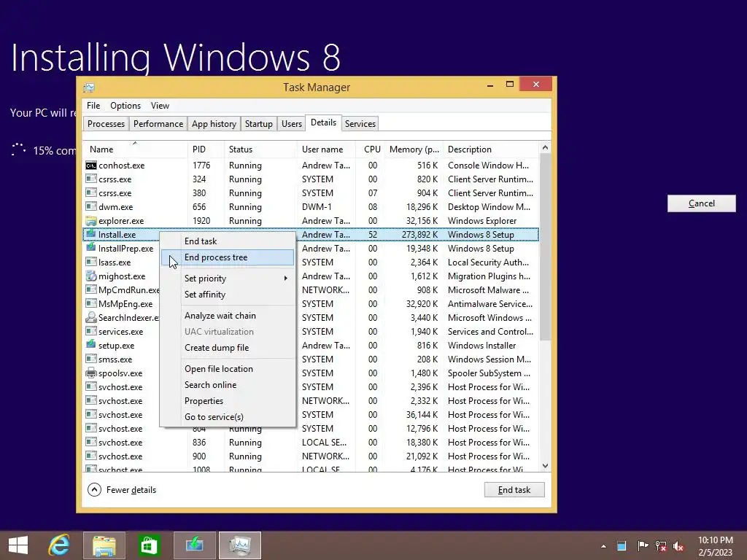Open the Action Center flag icon

[643, 545]
